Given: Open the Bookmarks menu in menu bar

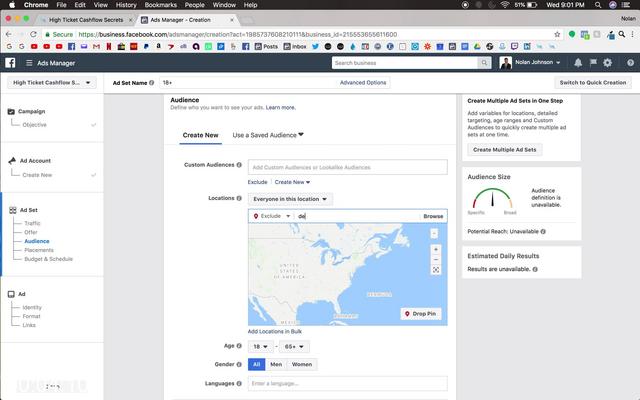Looking at the screenshot, I should tap(160, 5).
